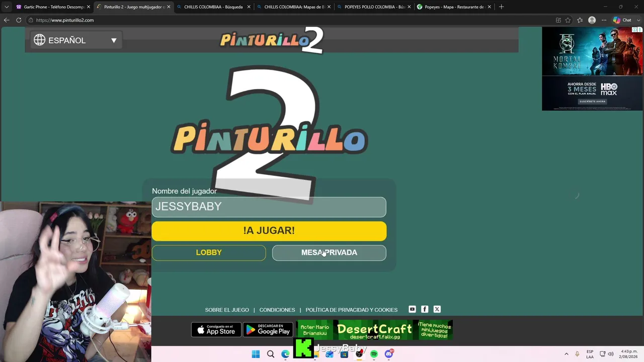The image size is (644, 362).
Task: Click the microphone icon in the system tray
Action: [577, 354]
